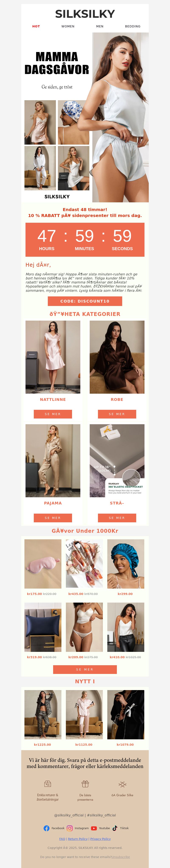The width and height of the screenshot is (170, 868).
Task: Click SE MER under ROBE
Action: (117, 414)
